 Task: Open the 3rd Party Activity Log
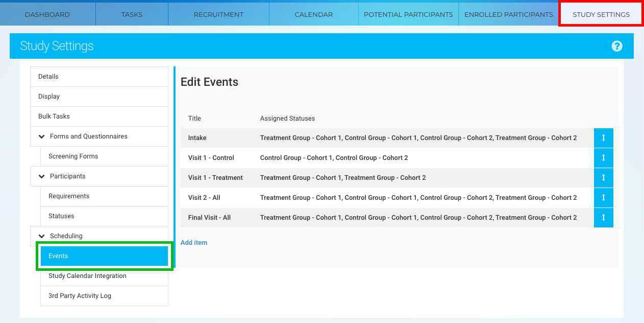80,296
